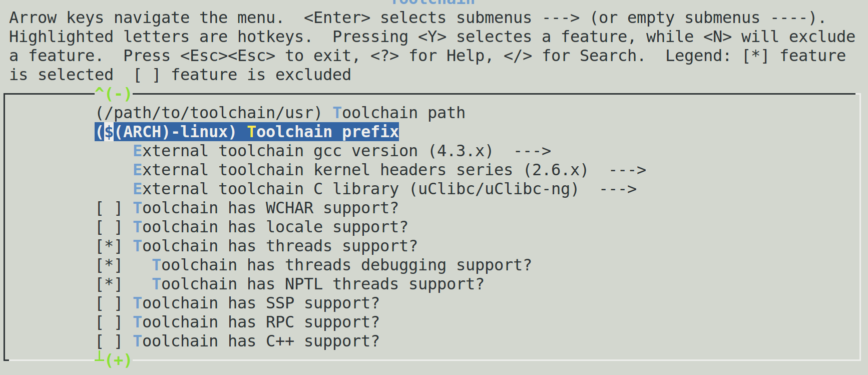Select External toolchain C library label
The width and height of the screenshot is (868, 375).
(355, 189)
